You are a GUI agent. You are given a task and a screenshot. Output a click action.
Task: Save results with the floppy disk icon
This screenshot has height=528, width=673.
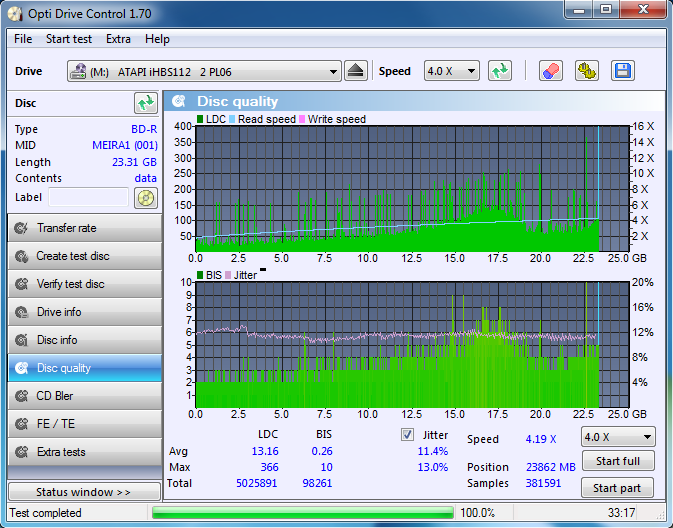click(623, 71)
